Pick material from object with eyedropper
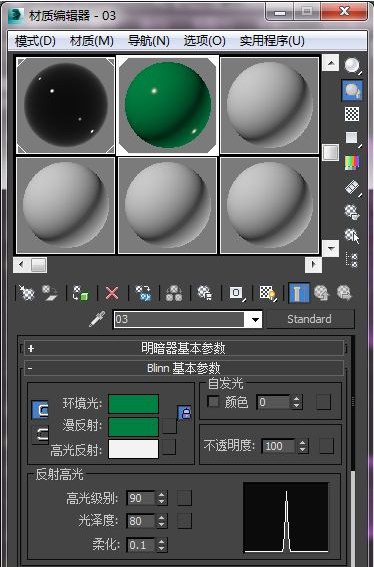 tap(97, 319)
